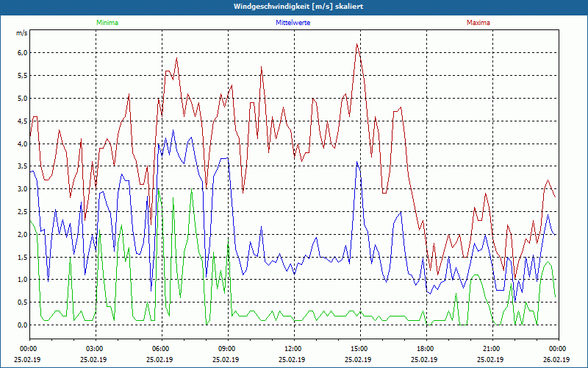The height and width of the screenshot is (368, 588).
Task: Click the 1,0 y-axis value
Action: point(23,280)
